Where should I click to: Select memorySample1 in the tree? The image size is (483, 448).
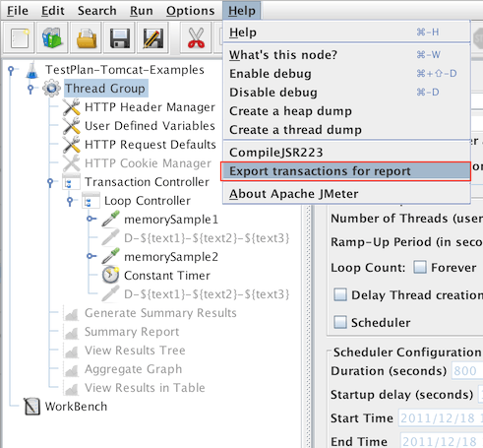click(171, 220)
